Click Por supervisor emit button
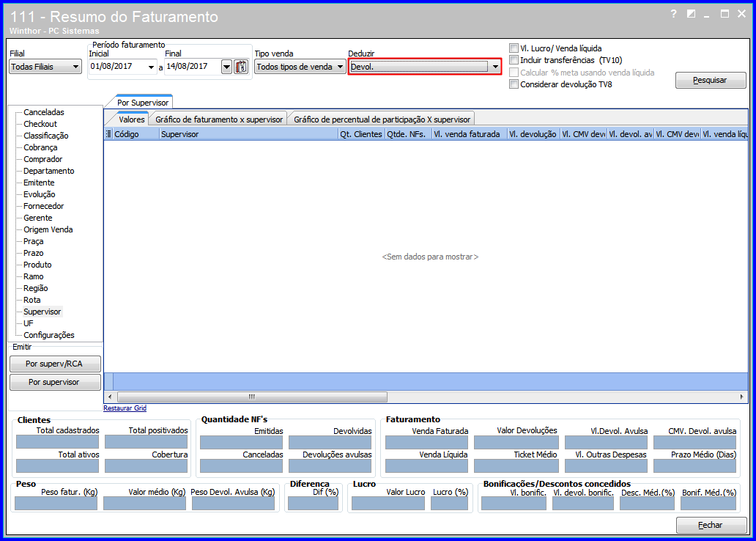Screen dimensions: 756x541 pos(54,382)
